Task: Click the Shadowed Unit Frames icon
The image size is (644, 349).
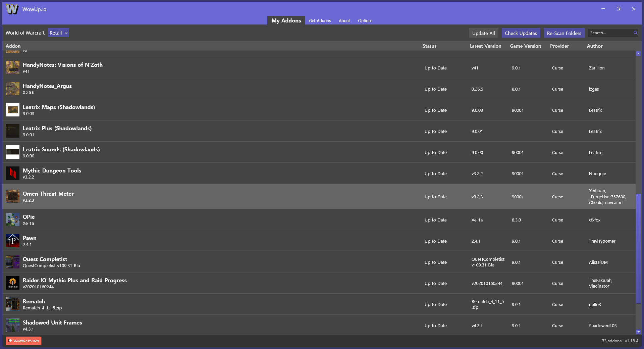Action: pyautogui.click(x=13, y=325)
